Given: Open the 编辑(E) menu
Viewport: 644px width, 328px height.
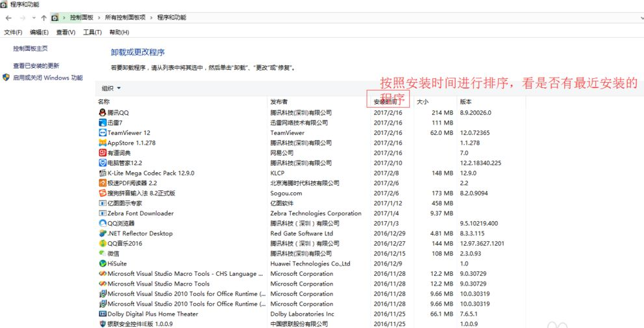Looking at the screenshot, I should click(x=39, y=32).
